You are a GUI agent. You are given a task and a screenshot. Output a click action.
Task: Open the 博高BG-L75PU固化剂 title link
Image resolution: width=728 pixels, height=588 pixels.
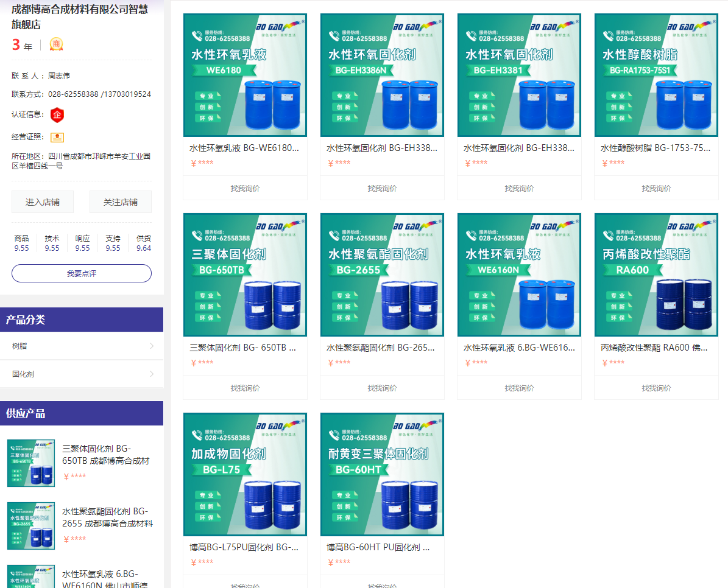tap(244, 547)
